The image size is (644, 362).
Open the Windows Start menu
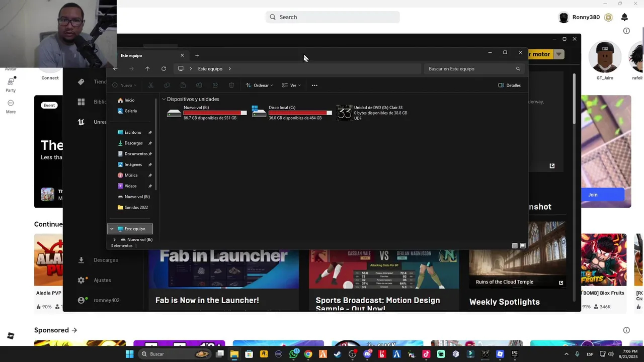129,354
